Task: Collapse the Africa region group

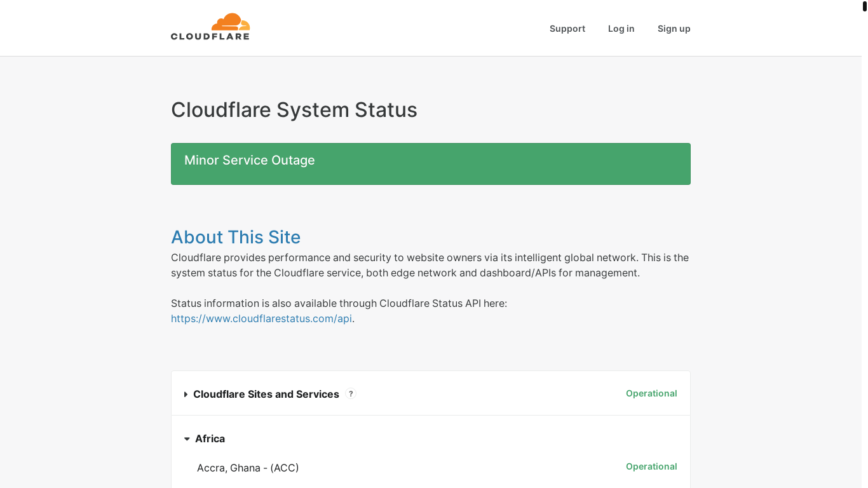Action: (187, 439)
